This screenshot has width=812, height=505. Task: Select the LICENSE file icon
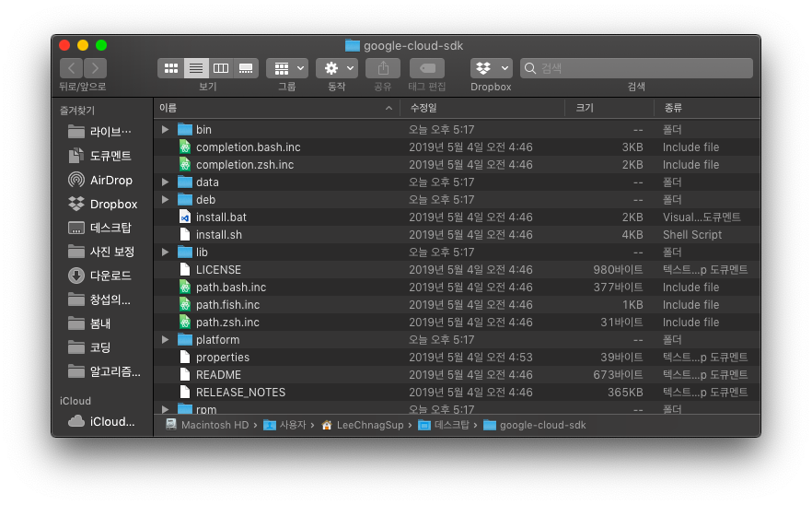point(185,270)
